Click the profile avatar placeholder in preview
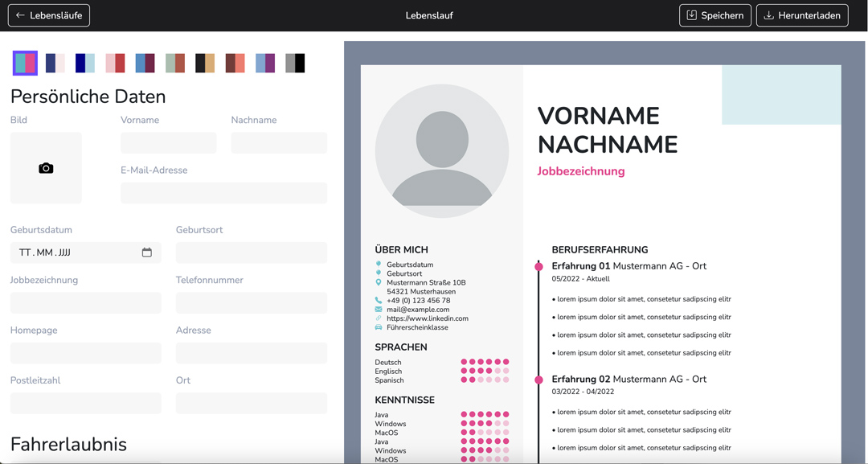This screenshot has height=464, width=868. pyautogui.click(x=441, y=151)
